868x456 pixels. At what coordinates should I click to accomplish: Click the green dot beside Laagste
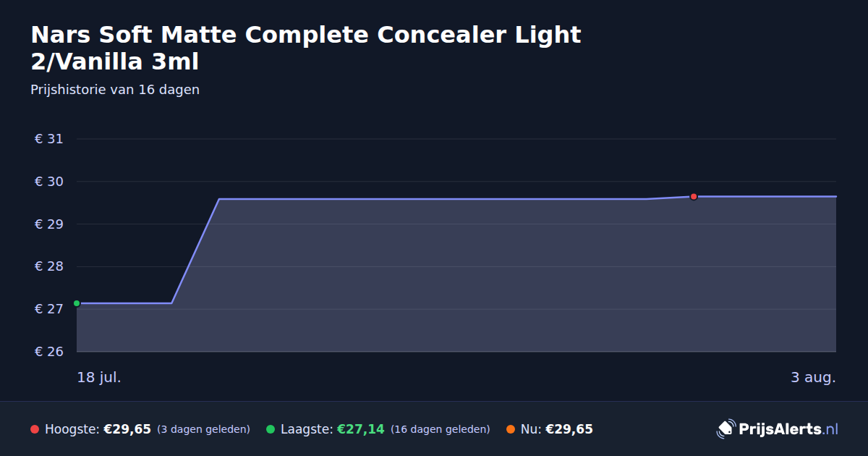(x=271, y=429)
